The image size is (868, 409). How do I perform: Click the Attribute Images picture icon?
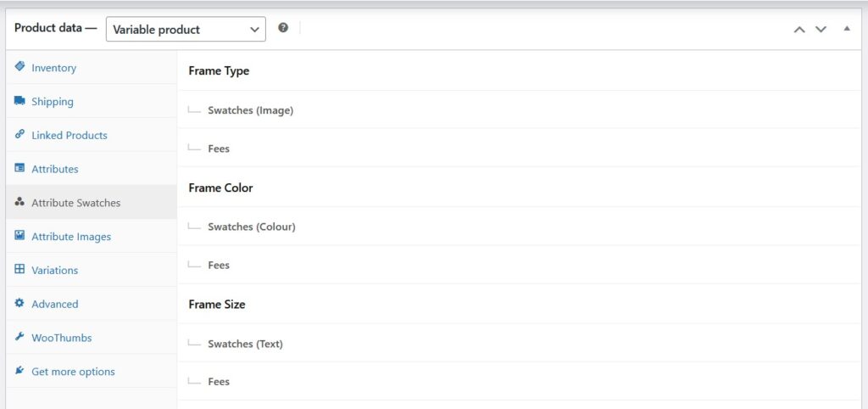pos(19,236)
